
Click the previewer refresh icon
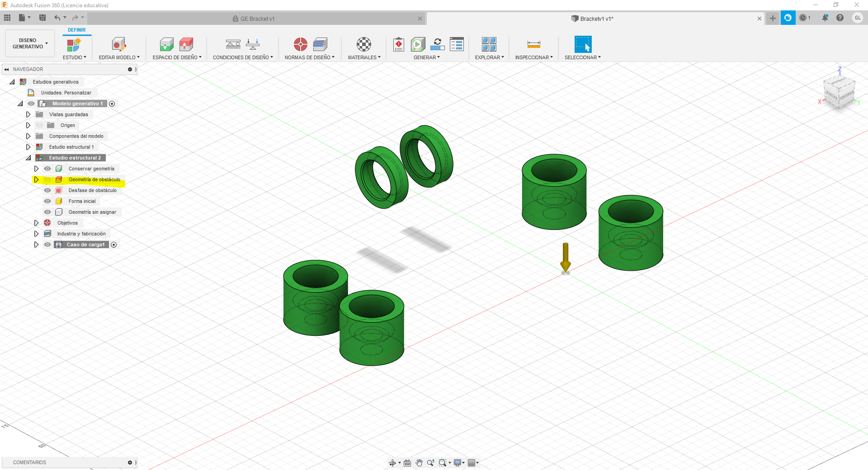coord(438,44)
